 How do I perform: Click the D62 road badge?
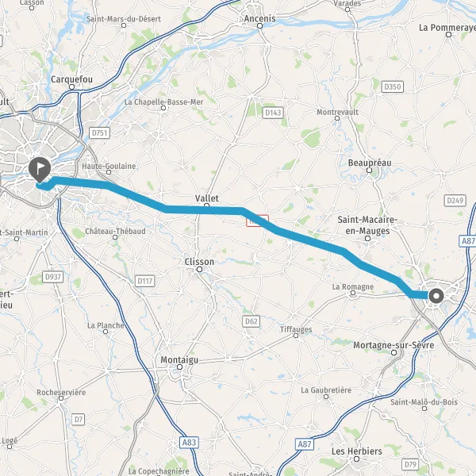[x=251, y=321]
